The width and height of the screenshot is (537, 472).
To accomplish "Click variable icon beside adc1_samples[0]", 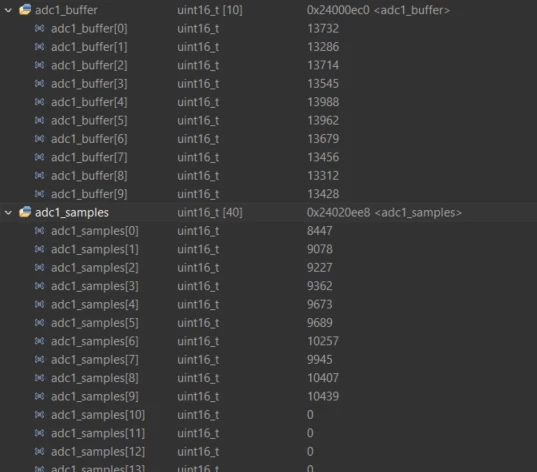I will (x=39, y=231).
